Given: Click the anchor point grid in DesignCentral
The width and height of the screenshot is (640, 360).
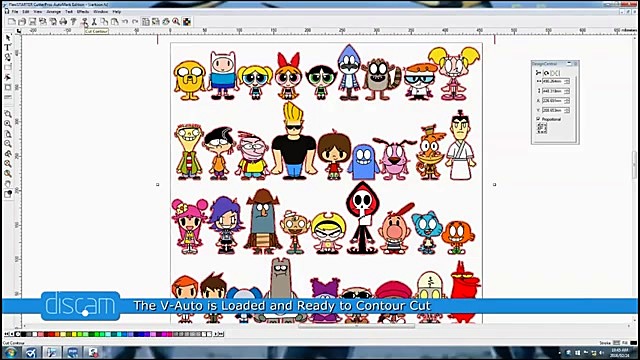Looking at the screenshot, I should coord(542,129).
